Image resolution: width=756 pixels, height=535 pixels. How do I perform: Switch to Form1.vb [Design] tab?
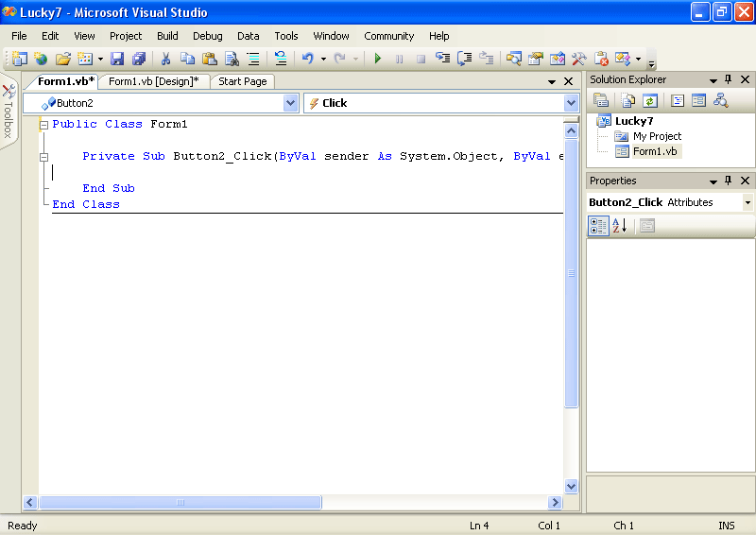[x=153, y=81]
